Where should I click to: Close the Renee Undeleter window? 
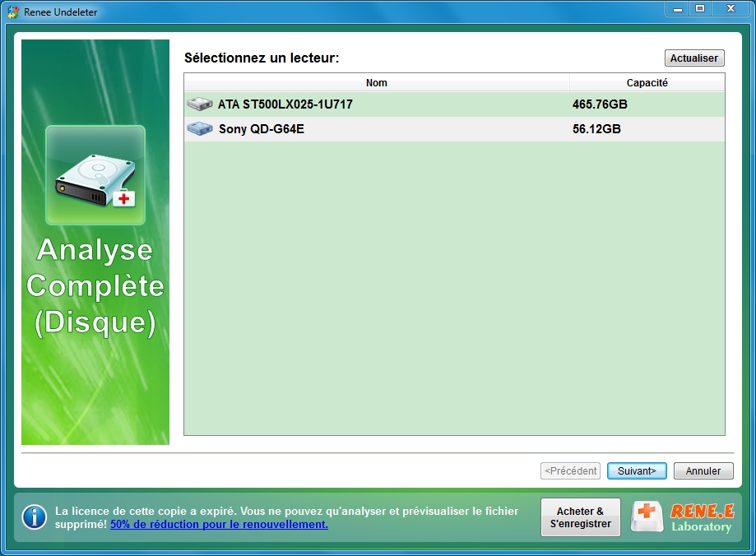(731, 9)
